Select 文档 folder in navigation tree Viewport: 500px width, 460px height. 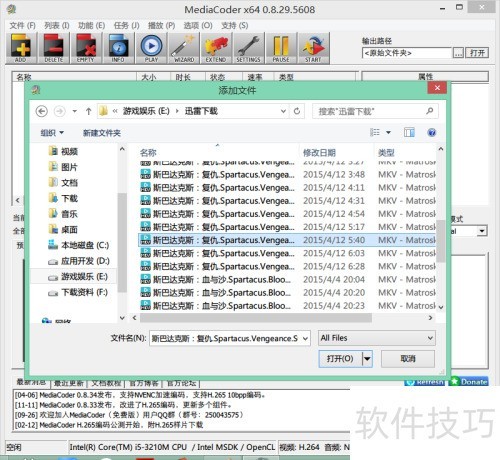click(x=63, y=183)
